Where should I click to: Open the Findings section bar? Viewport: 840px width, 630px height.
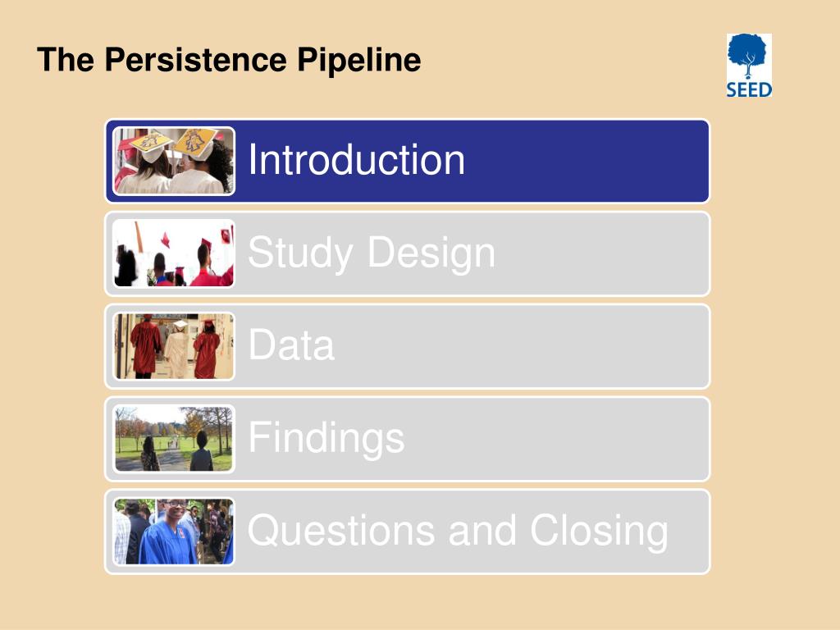pos(407,439)
